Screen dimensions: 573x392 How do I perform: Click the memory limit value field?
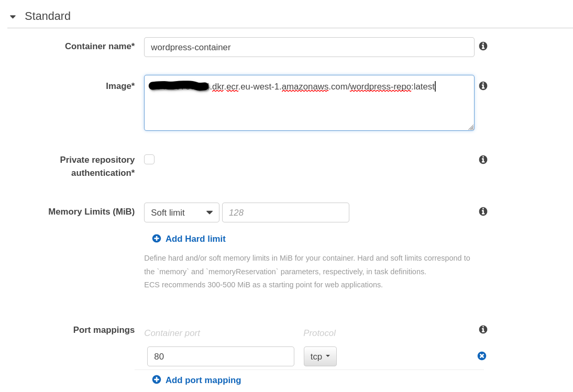pos(285,212)
